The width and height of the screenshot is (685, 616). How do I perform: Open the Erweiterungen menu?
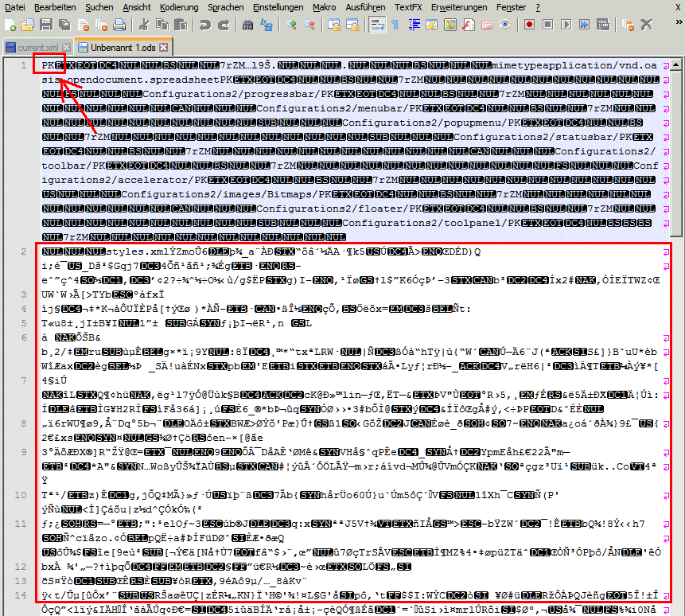click(x=459, y=7)
